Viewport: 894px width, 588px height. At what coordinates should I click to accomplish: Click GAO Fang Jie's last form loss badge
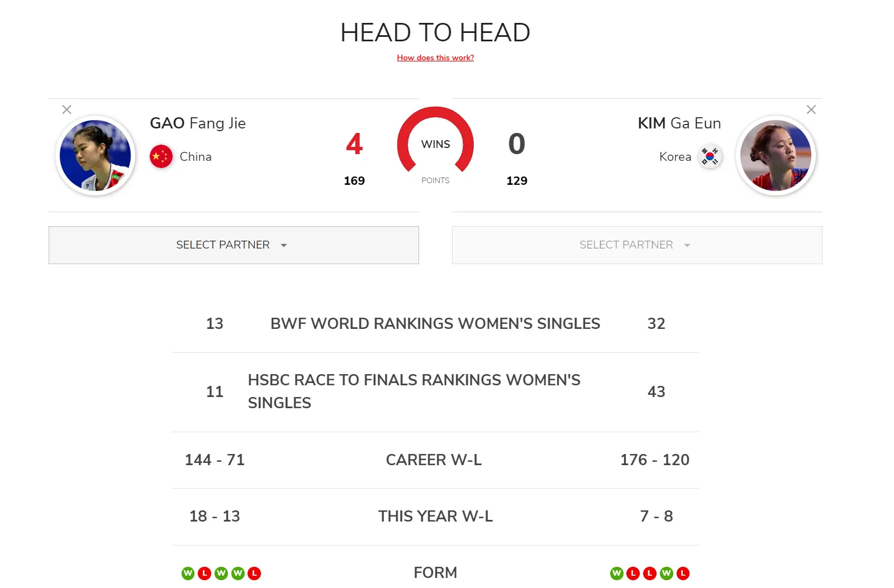click(254, 573)
